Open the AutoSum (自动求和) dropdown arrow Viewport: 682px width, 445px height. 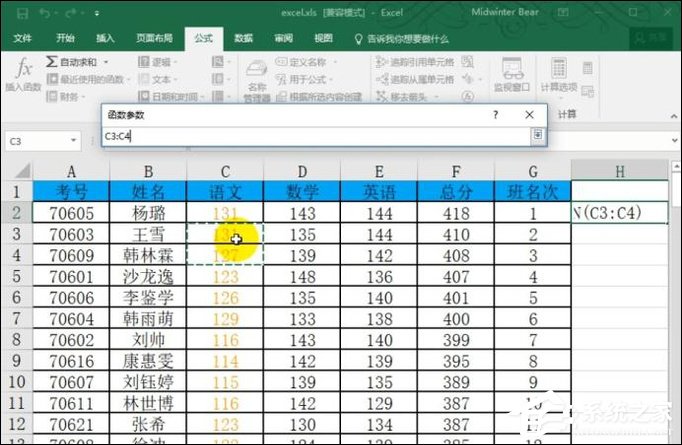pyautogui.click(x=106, y=62)
